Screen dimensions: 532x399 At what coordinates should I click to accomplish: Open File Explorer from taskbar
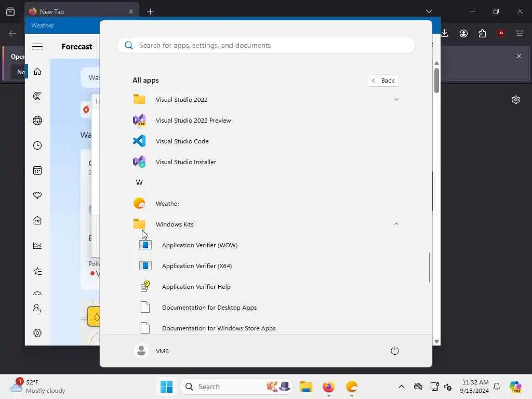(x=305, y=387)
